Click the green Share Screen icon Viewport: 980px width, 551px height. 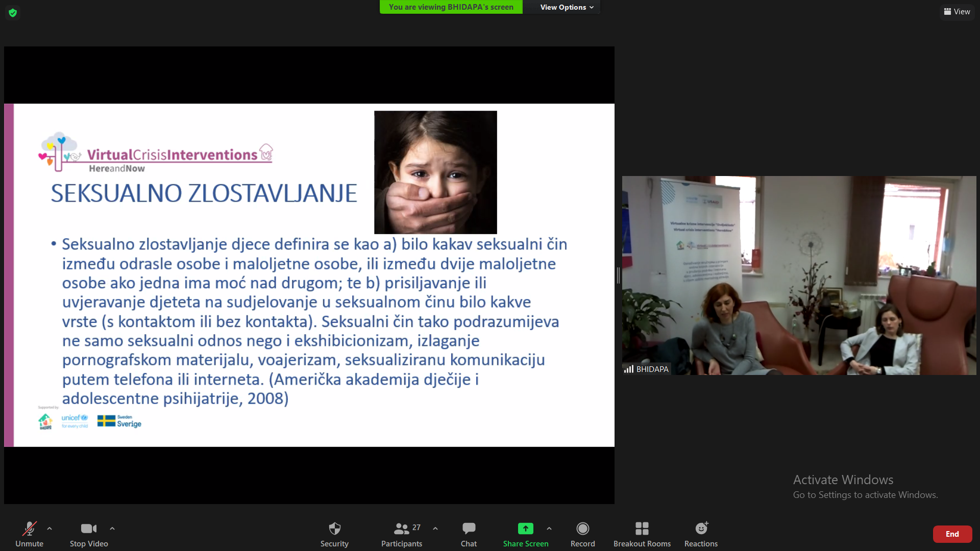coord(525,529)
